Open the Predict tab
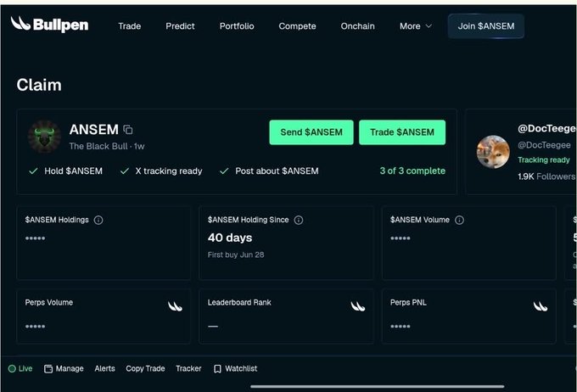 pyautogui.click(x=180, y=26)
